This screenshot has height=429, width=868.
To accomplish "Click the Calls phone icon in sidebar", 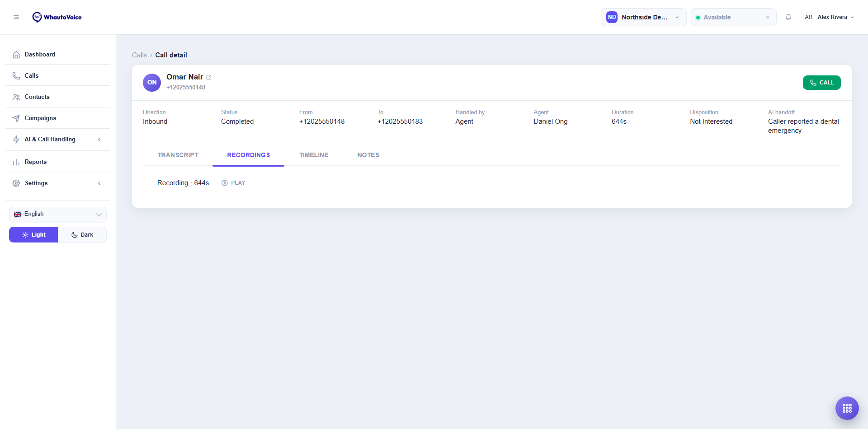I will coord(16,76).
